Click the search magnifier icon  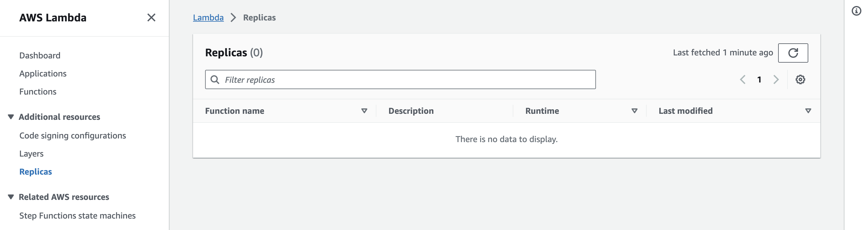click(x=215, y=80)
